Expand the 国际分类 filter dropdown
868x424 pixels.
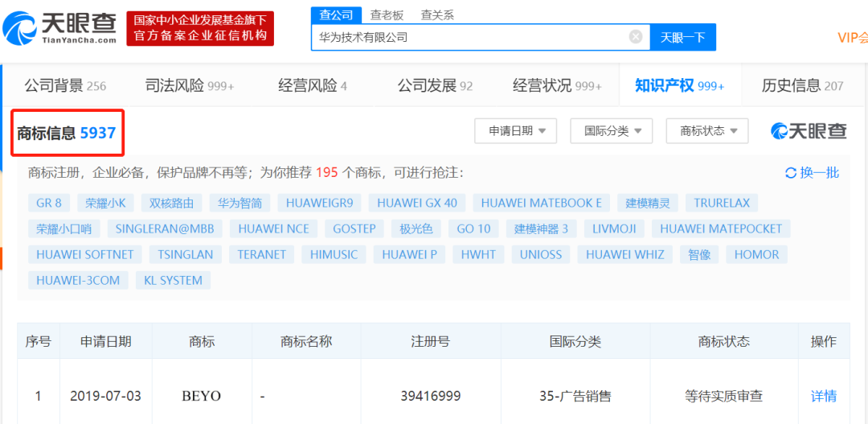(611, 131)
